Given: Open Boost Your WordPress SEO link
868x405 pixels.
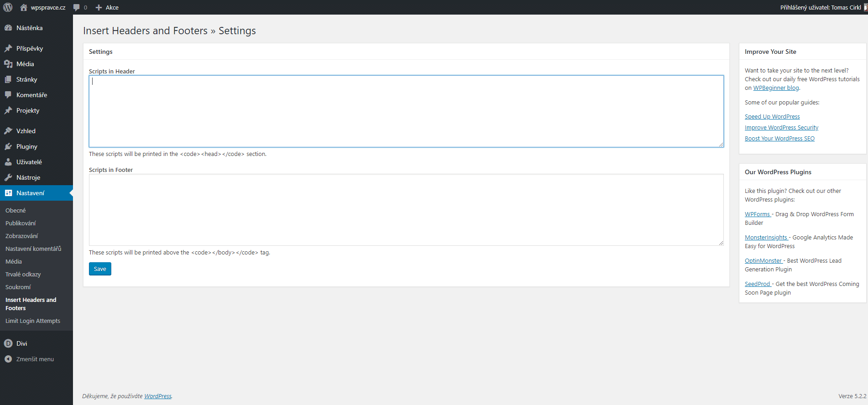Looking at the screenshot, I should [780, 138].
